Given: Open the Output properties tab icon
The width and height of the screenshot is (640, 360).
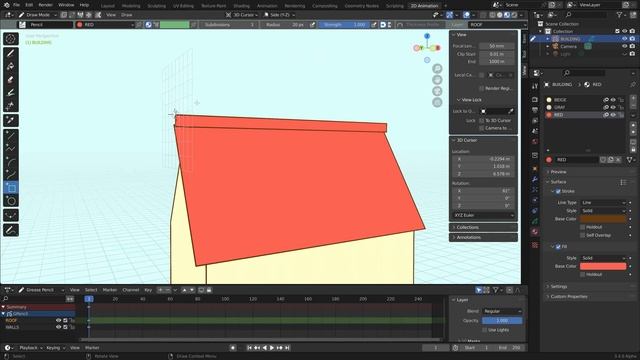Looking at the screenshot, I should tap(535, 110).
